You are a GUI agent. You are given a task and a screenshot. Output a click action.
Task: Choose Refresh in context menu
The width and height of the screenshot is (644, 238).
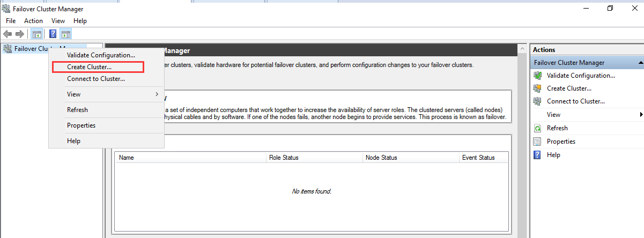tap(106, 110)
